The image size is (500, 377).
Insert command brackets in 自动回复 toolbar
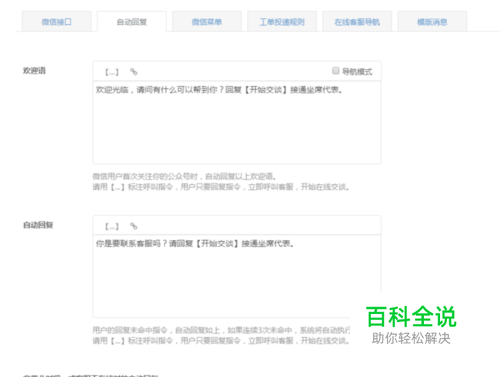coord(112,226)
